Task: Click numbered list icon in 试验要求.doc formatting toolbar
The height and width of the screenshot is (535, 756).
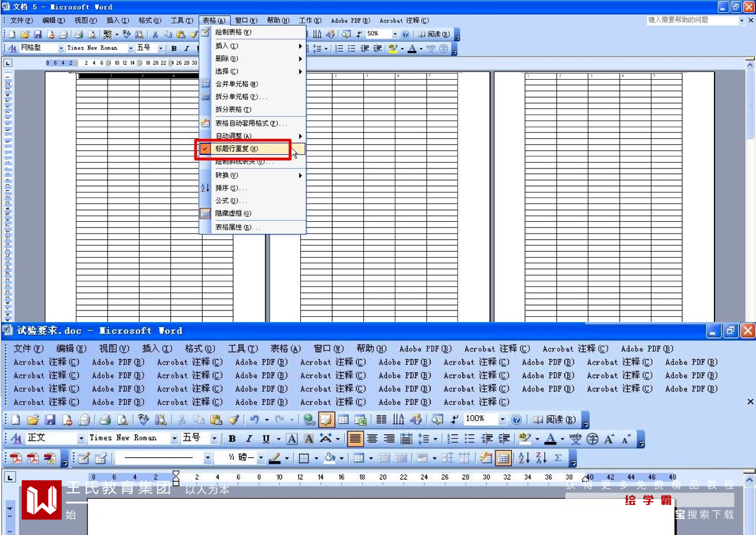Action: coord(452,439)
